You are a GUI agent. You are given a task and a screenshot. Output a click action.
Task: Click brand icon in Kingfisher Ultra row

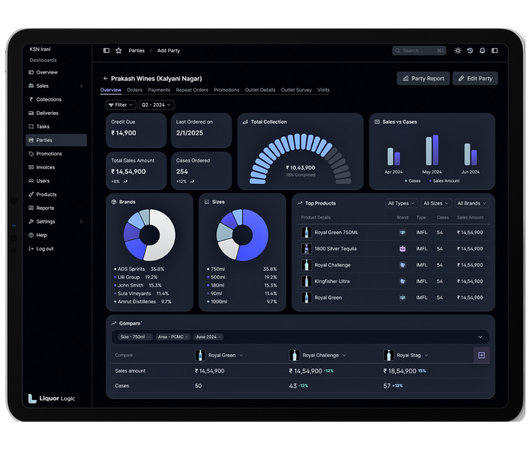(x=402, y=281)
